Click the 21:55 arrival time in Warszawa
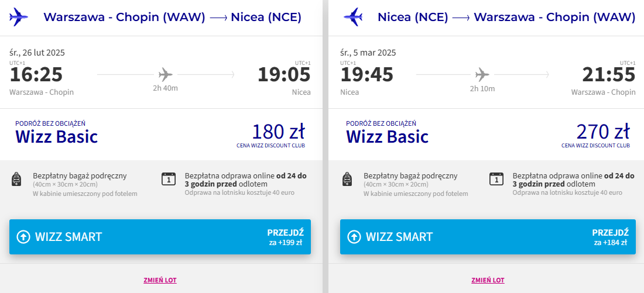644x293 pixels. 608,75
